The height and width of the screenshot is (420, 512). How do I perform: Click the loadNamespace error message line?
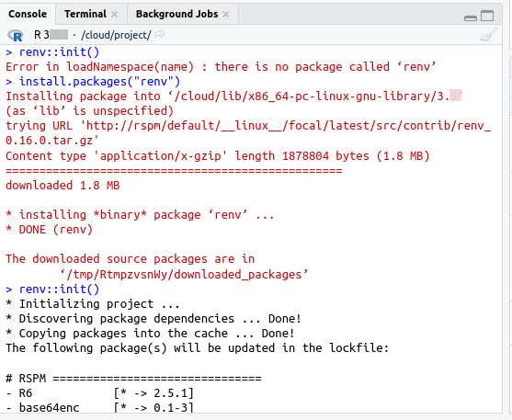click(x=221, y=66)
